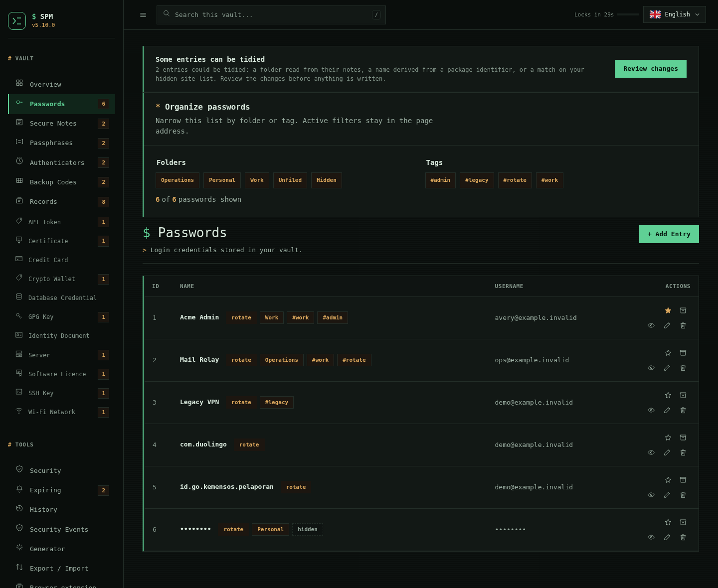Star the Legacy VPN entry
718x588 pixels.
click(668, 395)
